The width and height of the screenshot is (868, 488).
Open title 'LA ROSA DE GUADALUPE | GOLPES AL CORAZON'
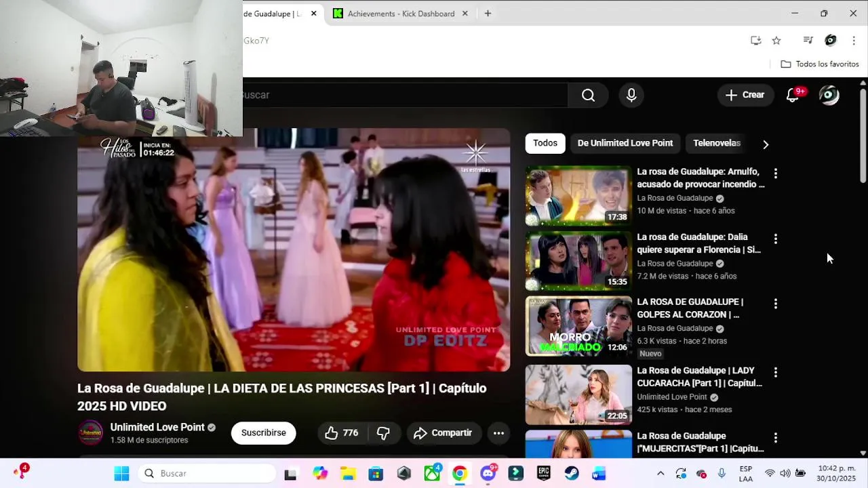point(690,308)
